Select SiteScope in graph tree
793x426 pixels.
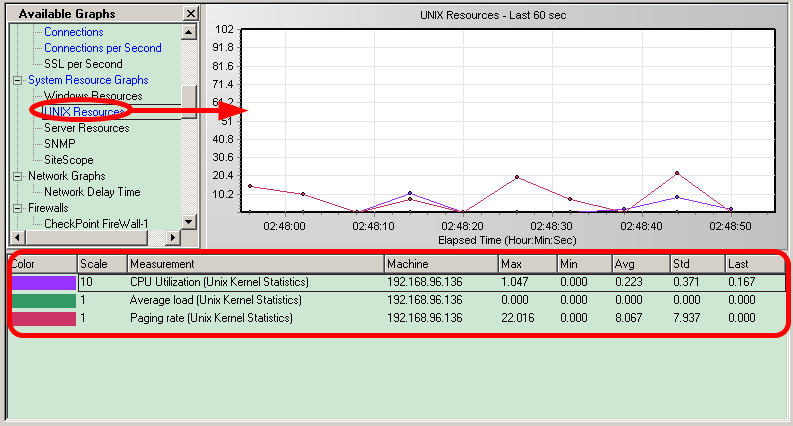(68, 160)
